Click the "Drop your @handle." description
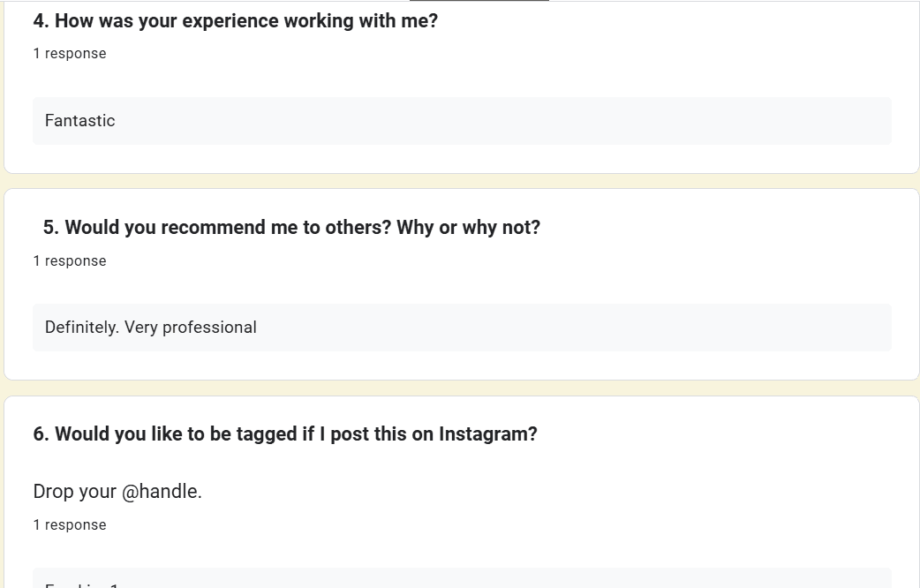The height and width of the screenshot is (588, 920). (x=117, y=492)
